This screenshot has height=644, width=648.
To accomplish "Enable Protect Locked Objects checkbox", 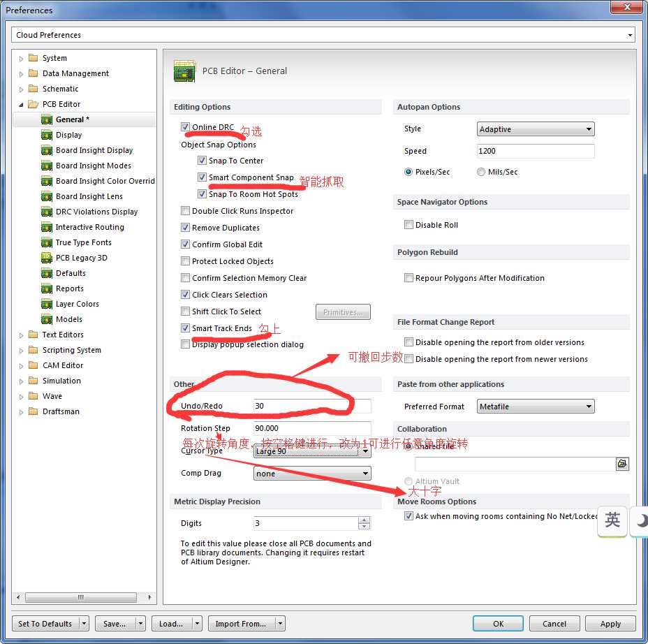I will [x=185, y=261].
